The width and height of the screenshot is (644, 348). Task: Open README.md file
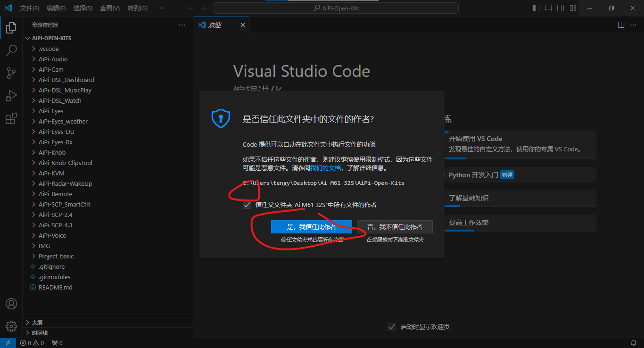[x=107, y=287]
